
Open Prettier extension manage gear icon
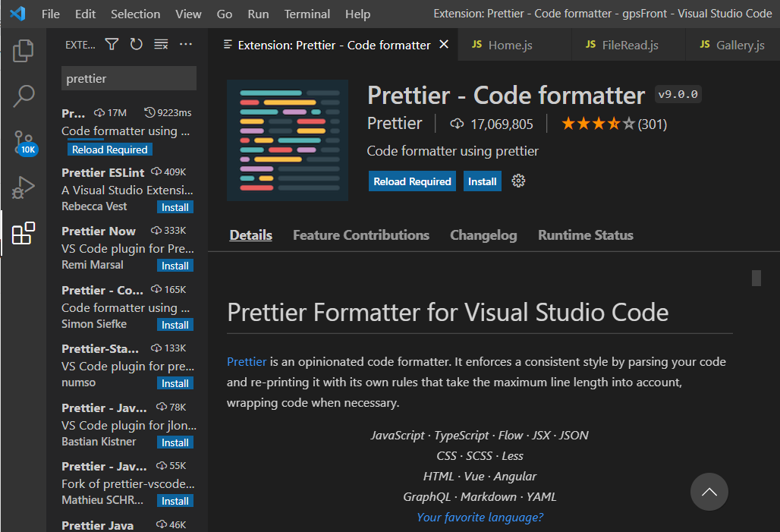(518, 181)
